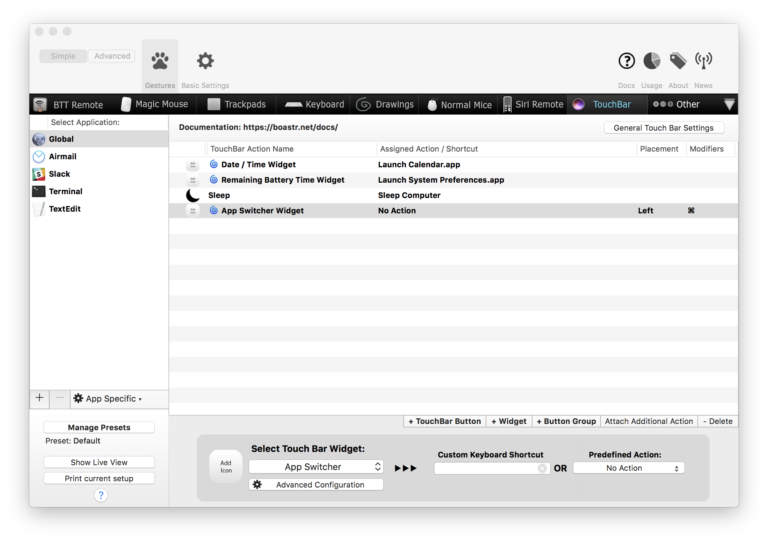The width and height of the screenshot is (768, 542).
Task: Click General Touch Bar Settings button
Action: point(664,128)
